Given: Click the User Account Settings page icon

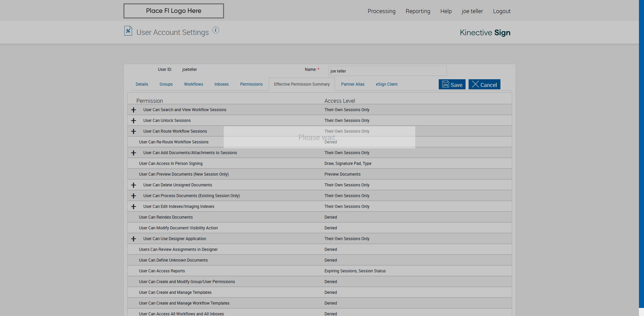Looking at the screenshot, I should click(128, 31).
